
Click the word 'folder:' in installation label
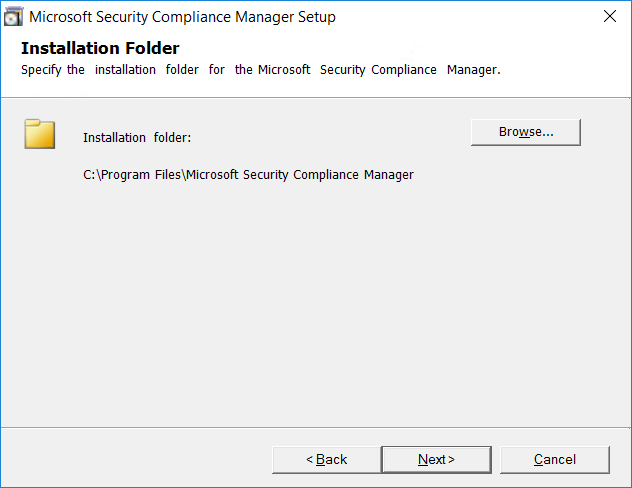(x=172, y=138)
